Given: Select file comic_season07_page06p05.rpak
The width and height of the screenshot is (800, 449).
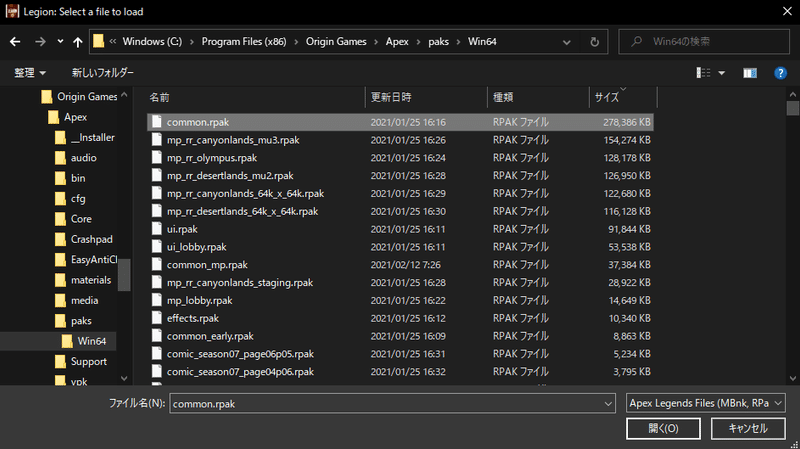Looking at the screenshot, I should click(401, 354).
